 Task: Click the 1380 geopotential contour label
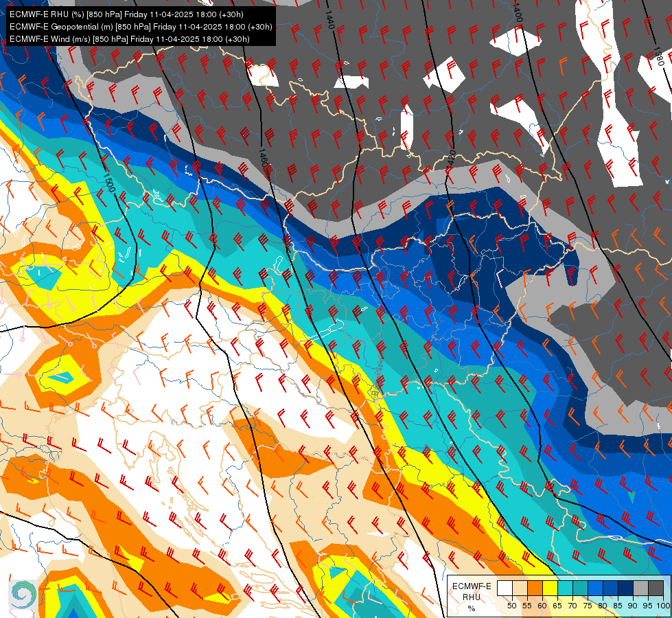(660, 56)
